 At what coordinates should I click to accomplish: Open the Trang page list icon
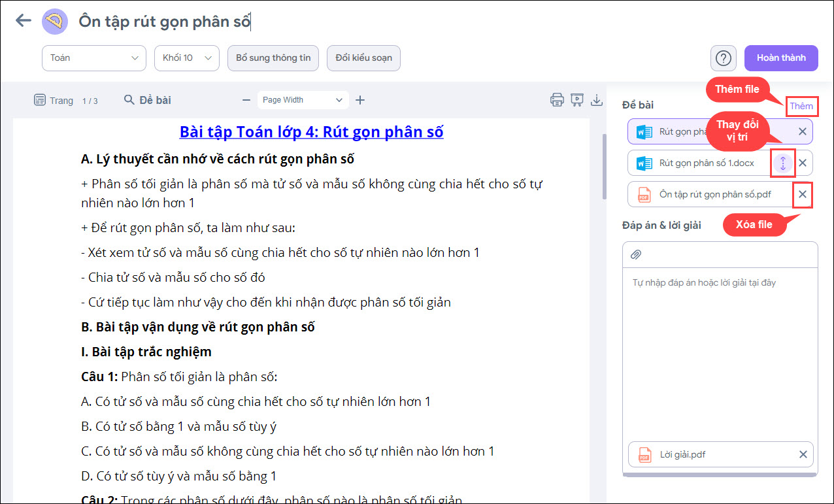point(40,100)
